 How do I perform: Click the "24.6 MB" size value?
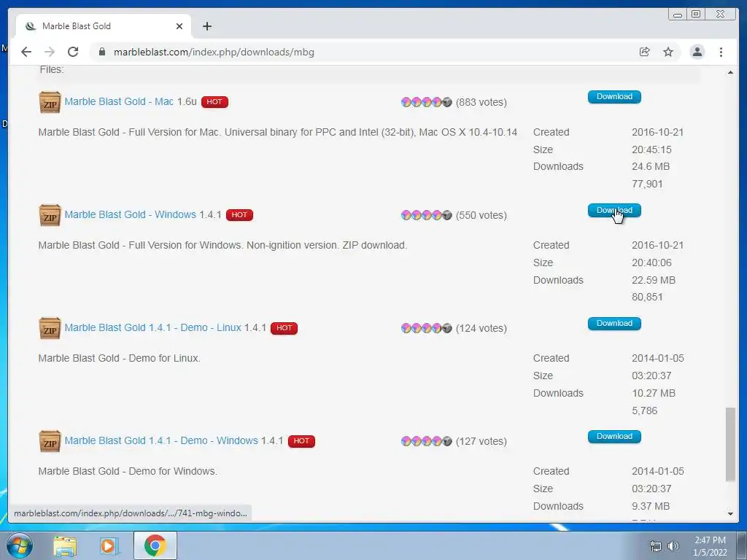pos(651,167)
